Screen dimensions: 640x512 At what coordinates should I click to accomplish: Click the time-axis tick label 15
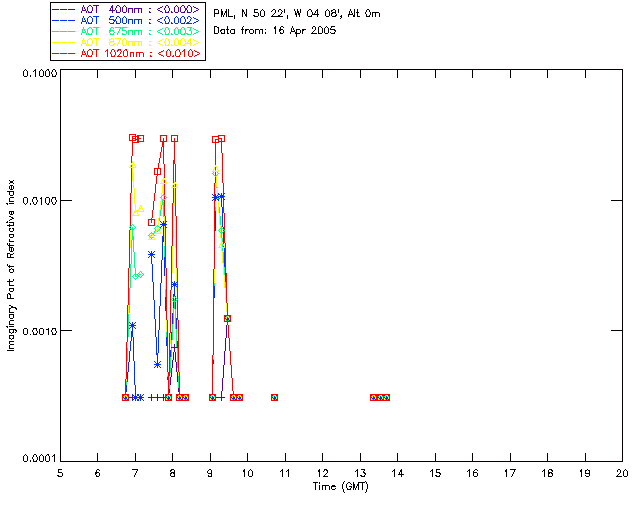[x=435, y=473]
